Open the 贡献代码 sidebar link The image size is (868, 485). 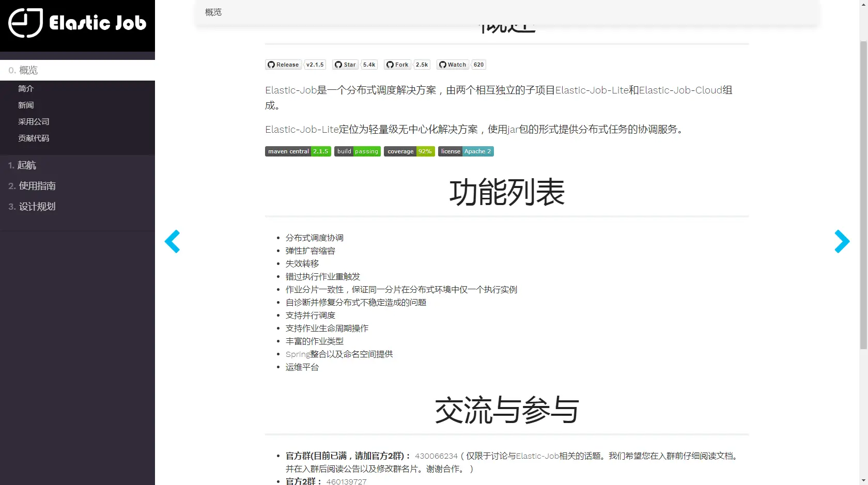34,138
